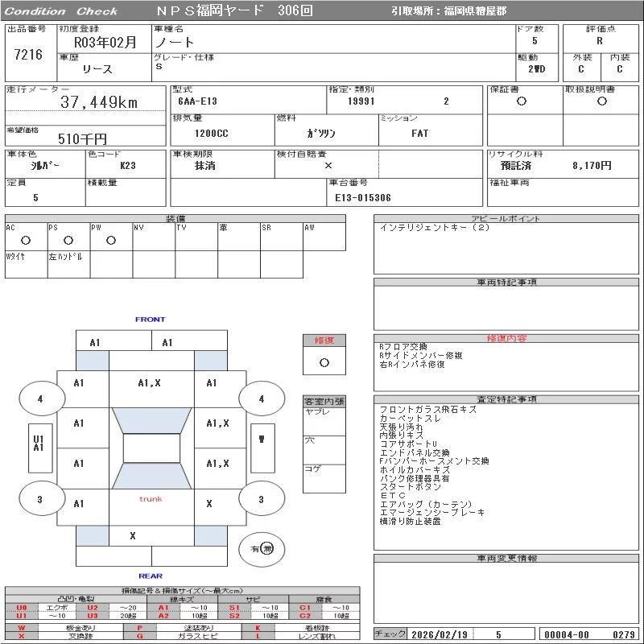Click the trunk label on car diagram

click(x=151, y=499)
